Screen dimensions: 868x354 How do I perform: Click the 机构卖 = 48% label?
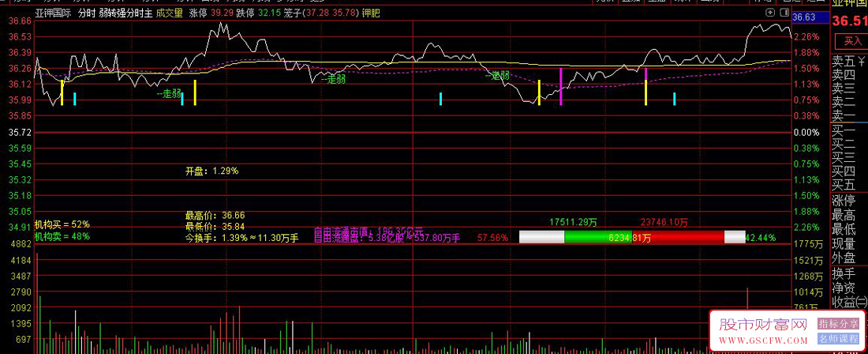[x=62, y=236]
